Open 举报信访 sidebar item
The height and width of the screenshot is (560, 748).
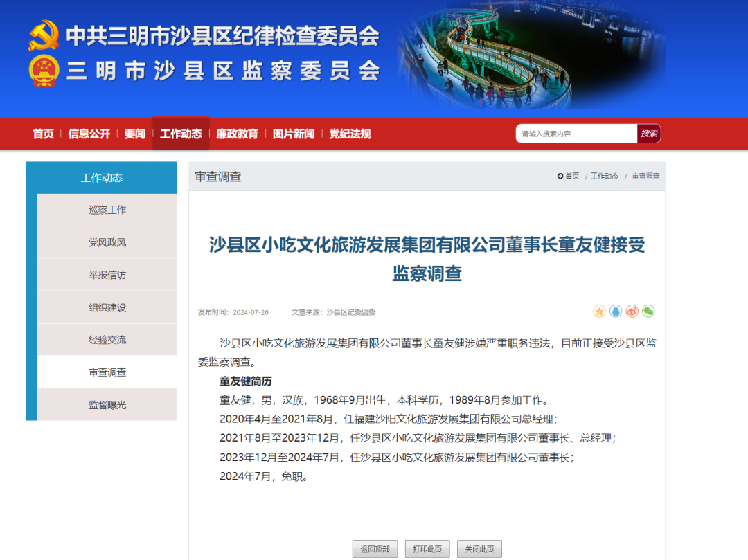coord(107,275)
